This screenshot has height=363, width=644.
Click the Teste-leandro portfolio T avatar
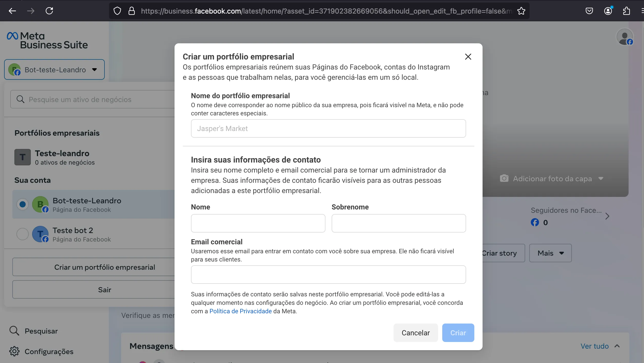tap(23, 157)
